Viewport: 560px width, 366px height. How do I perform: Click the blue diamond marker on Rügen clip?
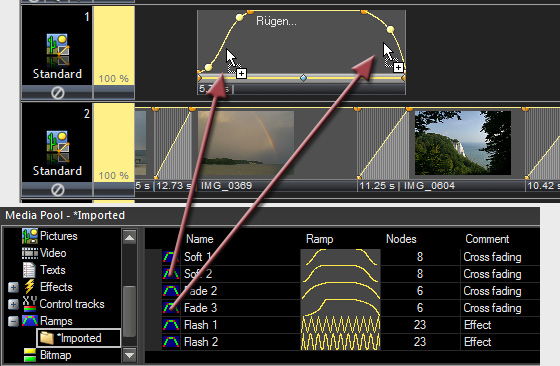click(x=303, y=77)
